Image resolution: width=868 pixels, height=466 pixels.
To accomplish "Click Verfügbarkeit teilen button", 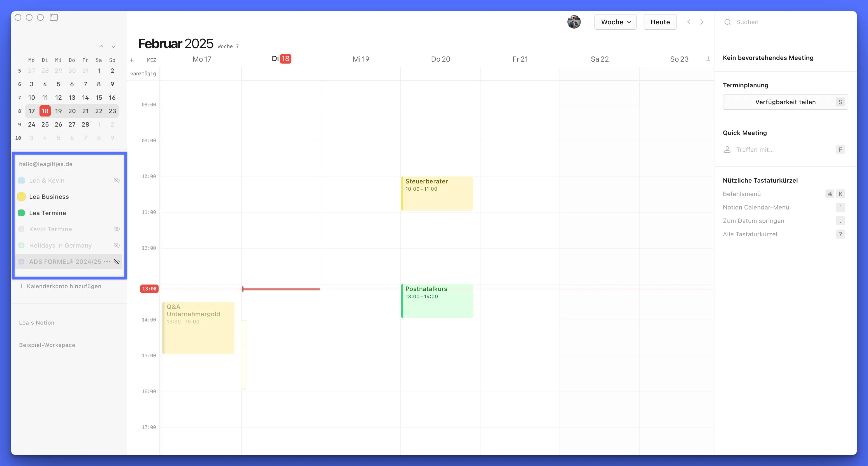I will [785, 102].
